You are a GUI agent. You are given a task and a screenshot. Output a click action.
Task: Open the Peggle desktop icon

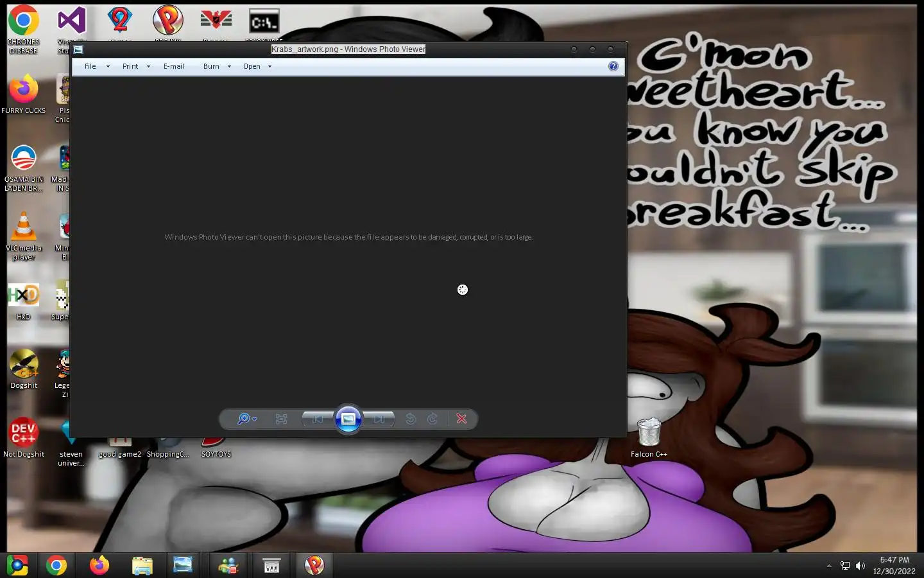168,21
